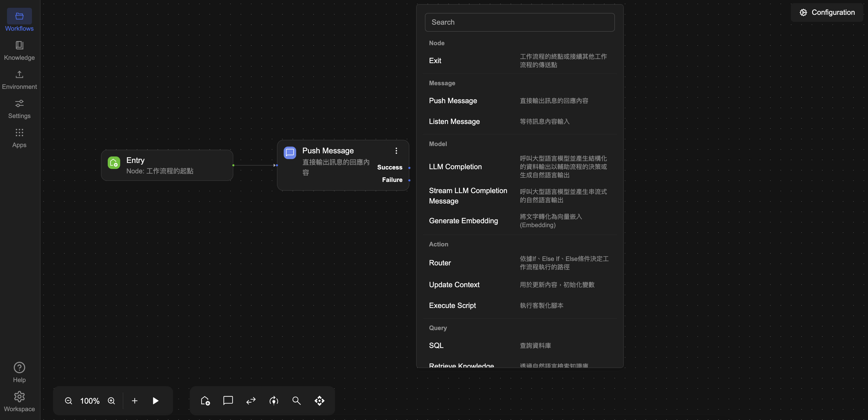This screenshot has height=420, width=868.
Task: Click the swap arrows icon in bottom toolbar
Action: coord(251,401)
